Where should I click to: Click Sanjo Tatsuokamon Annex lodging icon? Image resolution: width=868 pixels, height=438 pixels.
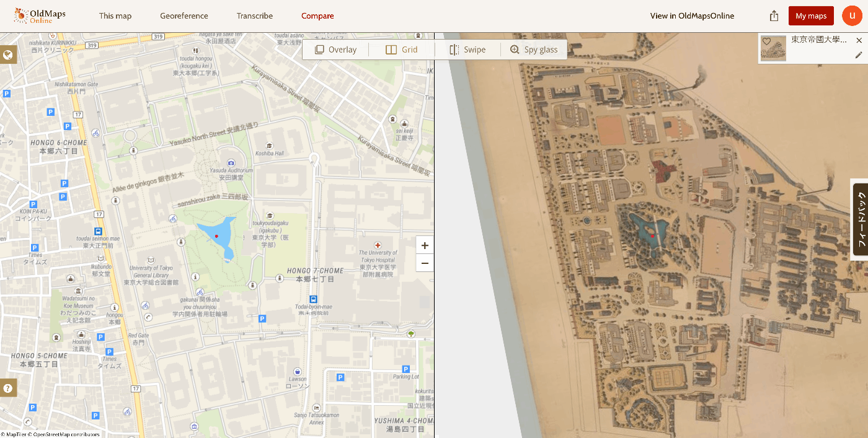pyautogui.click(x=316, y=408)
